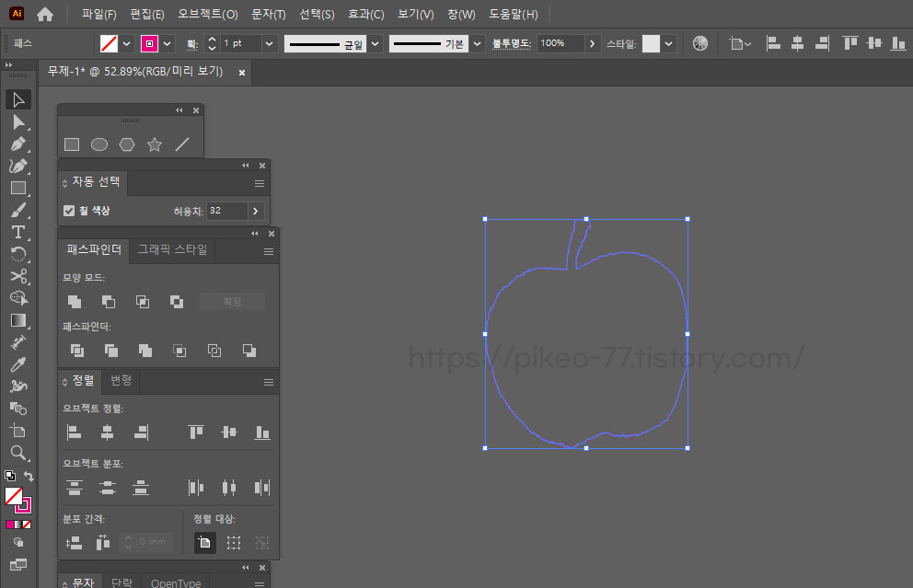Open fill color dropdown in control bar
The image size is (913, 588).
coord(126,43)
